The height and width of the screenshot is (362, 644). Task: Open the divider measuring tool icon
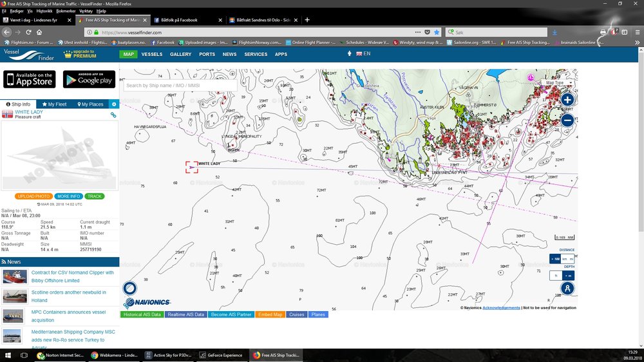567,289
